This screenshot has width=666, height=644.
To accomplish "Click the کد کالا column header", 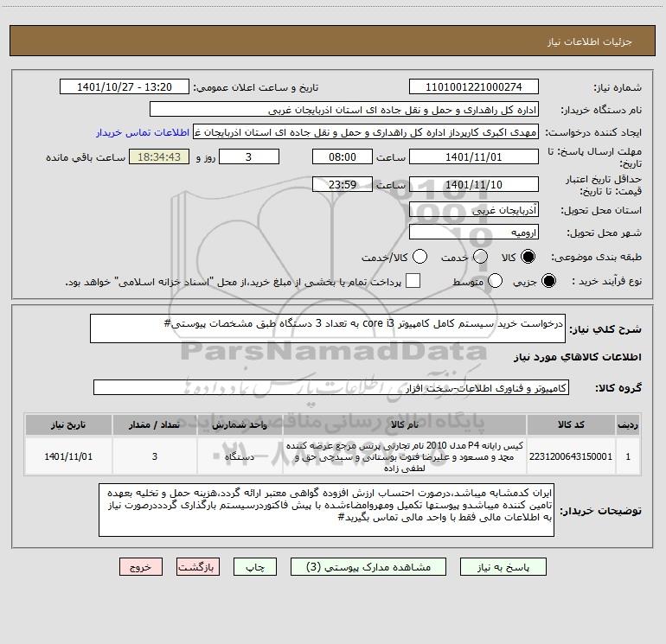I will pyautogui.click(x=571, y=424).
